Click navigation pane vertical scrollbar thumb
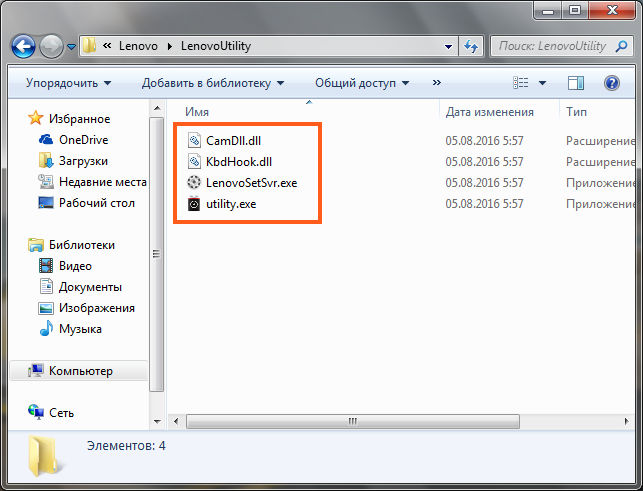 pyautogui.click(x=157, y=254)
